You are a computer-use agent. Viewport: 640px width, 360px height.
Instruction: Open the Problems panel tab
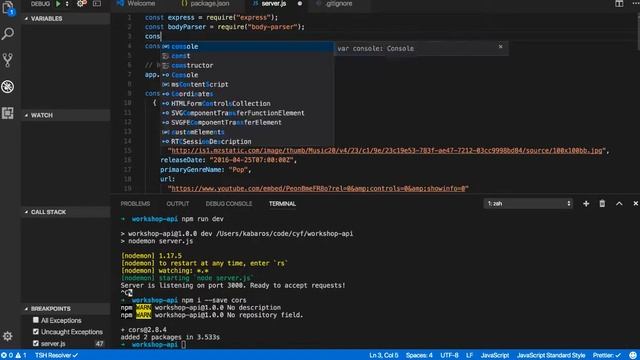coord(135,204)
